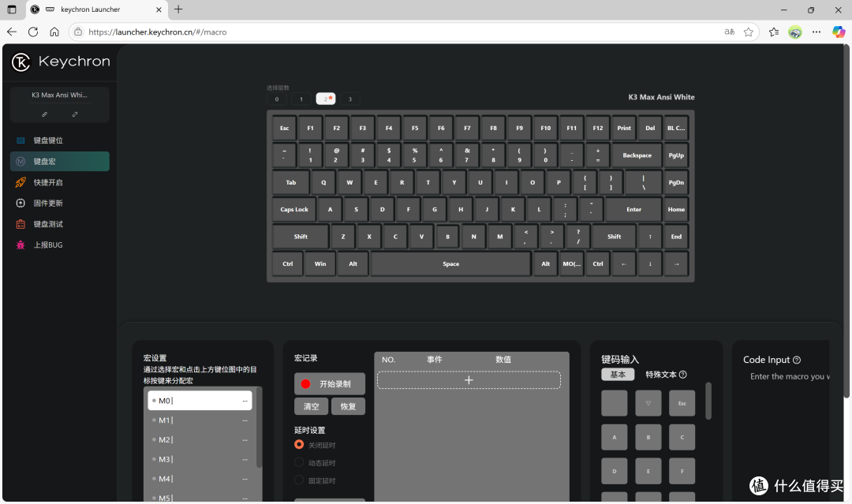
Task: Click the Enter key on keyboard layout
Action: tap(633, 210)
